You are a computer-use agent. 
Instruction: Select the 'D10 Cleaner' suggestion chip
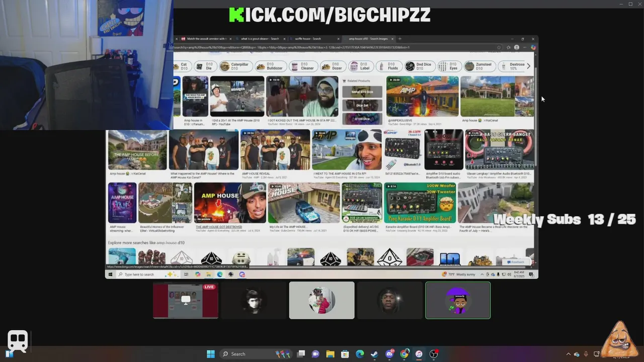click(303, 66)
